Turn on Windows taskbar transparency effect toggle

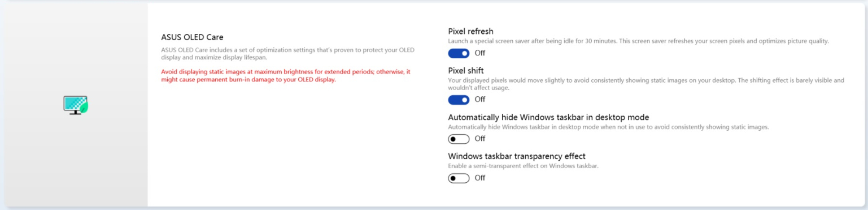click(459, 178)
